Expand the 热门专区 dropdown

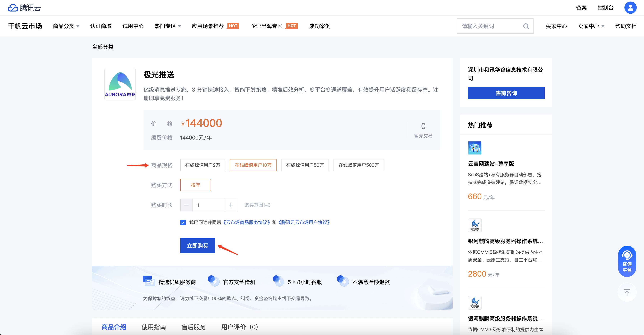pyautogui.click(x=167, y=26)
